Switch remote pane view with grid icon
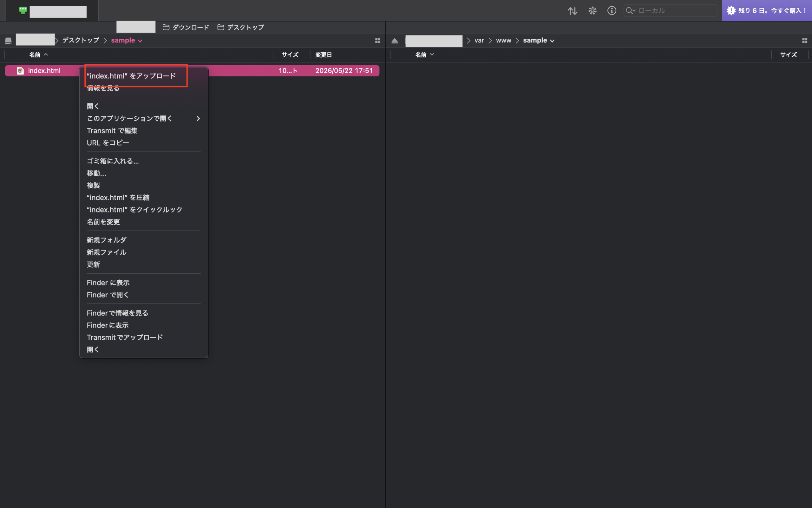This screenshot has height=508, width=812. click(x=805, y=41)
